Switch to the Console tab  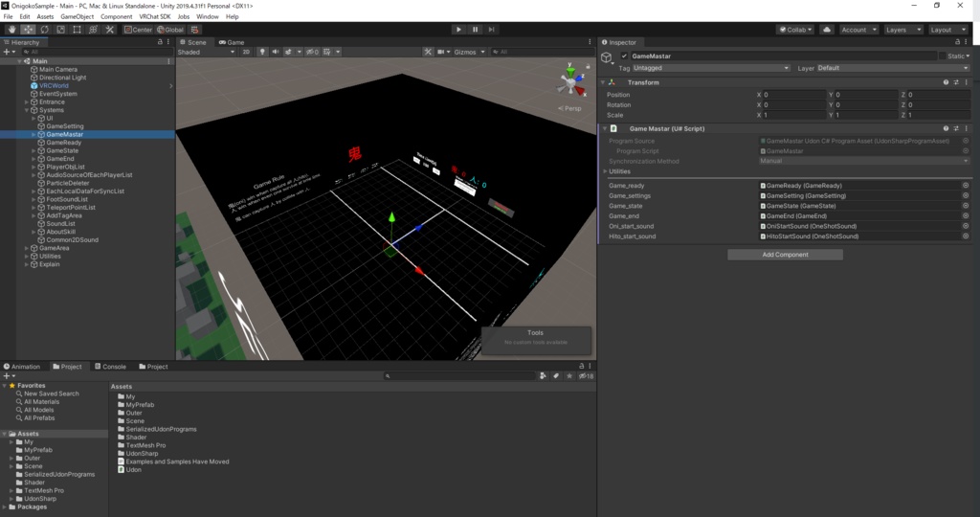coord(110,367)
